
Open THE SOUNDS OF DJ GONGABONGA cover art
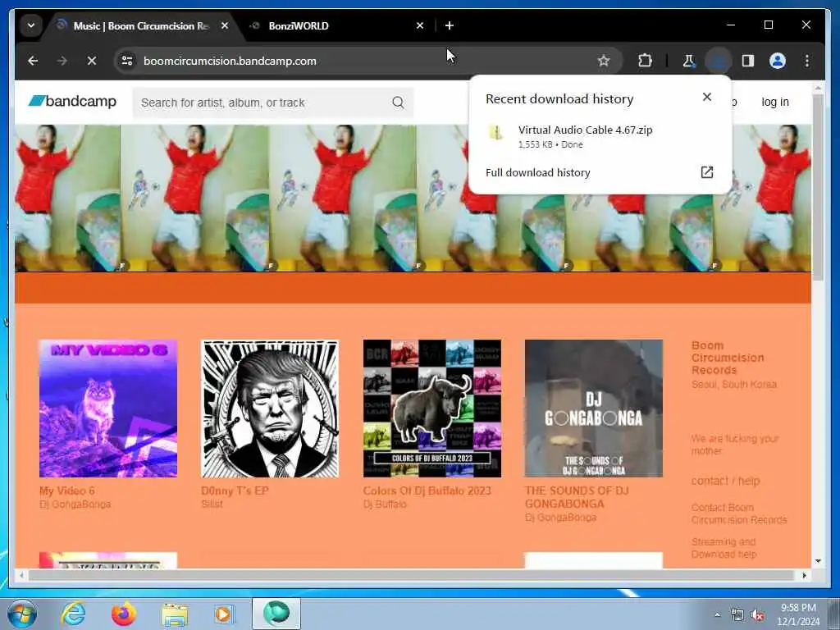coord(594,409)
